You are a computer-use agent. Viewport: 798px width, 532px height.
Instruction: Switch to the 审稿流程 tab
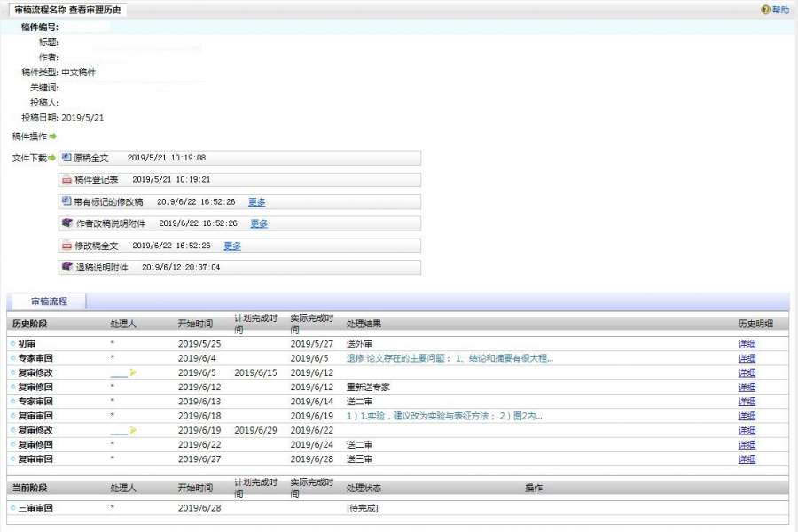click(x=49, y=301)
